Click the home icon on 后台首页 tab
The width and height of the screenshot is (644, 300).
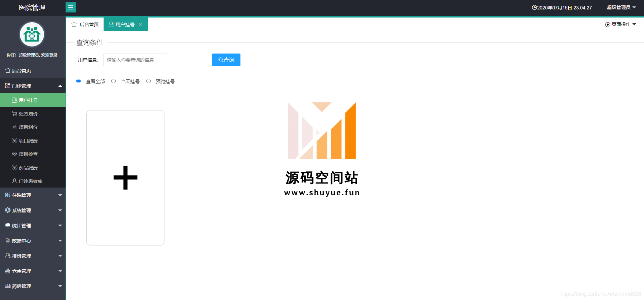(x=74, y=24)
